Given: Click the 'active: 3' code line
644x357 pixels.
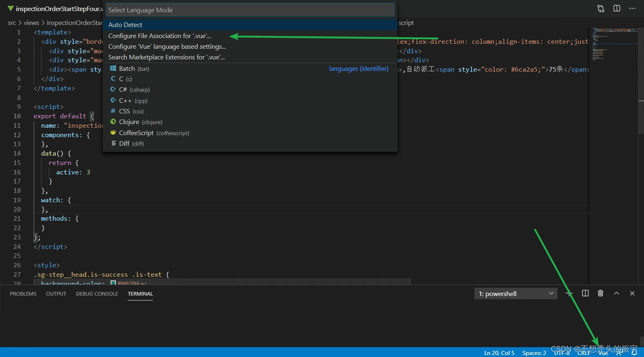Looking at the screenshot, I should tap(73, 172).
